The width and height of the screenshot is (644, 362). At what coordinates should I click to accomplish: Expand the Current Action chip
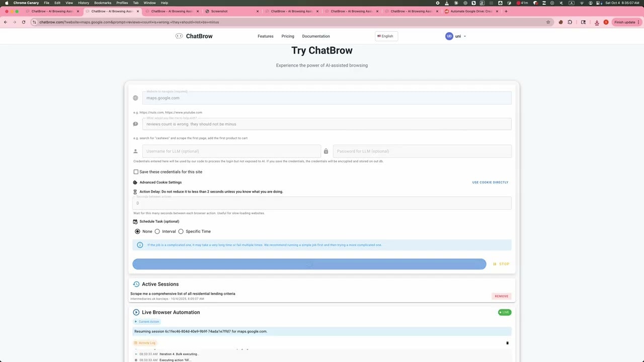(147, 322)
